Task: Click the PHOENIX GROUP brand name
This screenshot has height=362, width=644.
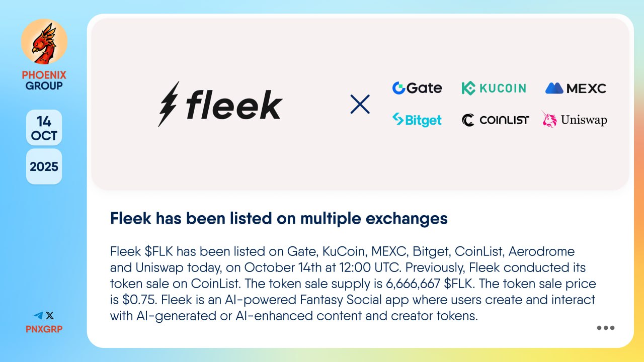Action: tap(44, 80)
